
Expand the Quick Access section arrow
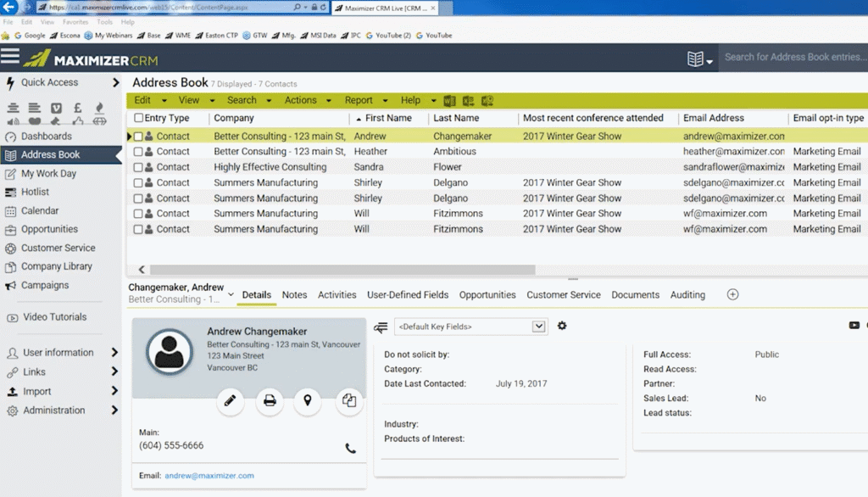click(x=115, y=82)
